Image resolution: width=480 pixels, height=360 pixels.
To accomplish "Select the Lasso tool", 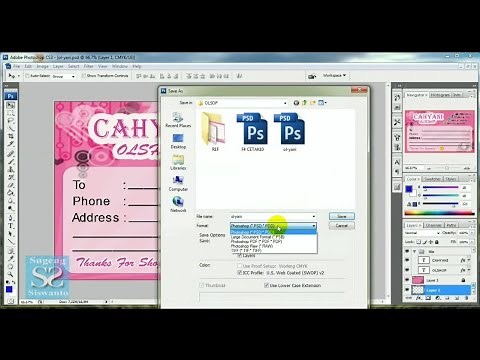I will pyautogui.click(x=10, y=121).
